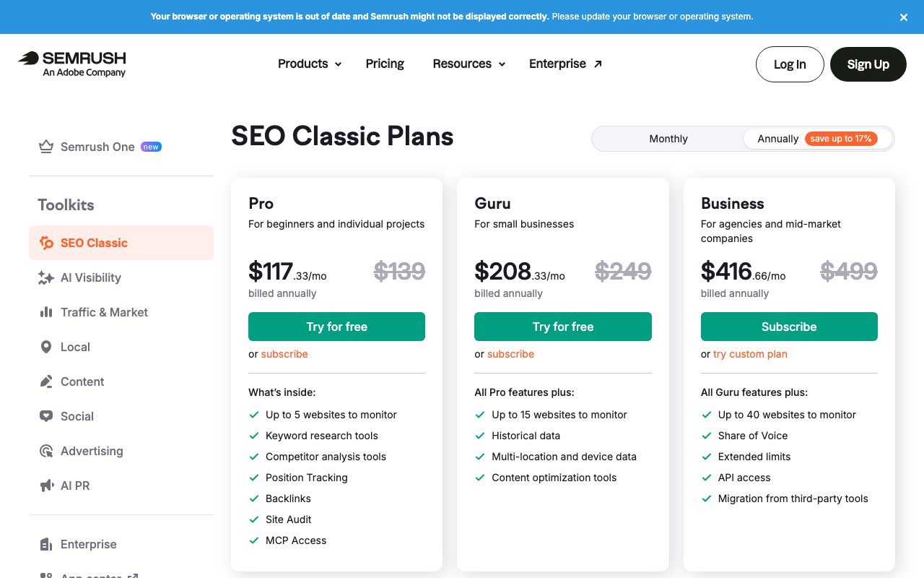Viewport: 924px width, 578px height.
Task: Open the Content pencil icon
Action: click(x=46, y=381)
